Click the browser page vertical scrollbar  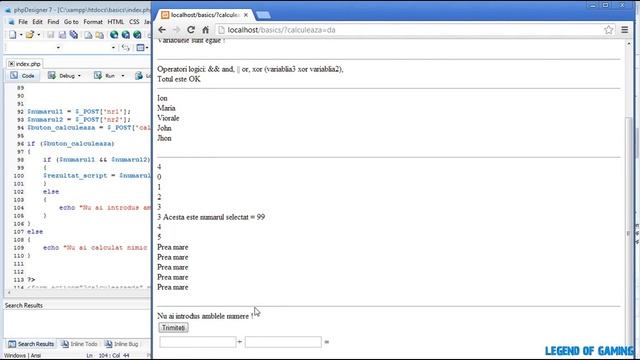(x=629, y=233)
